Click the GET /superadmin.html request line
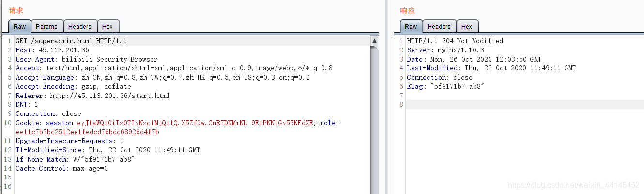 tap(71, 41)
